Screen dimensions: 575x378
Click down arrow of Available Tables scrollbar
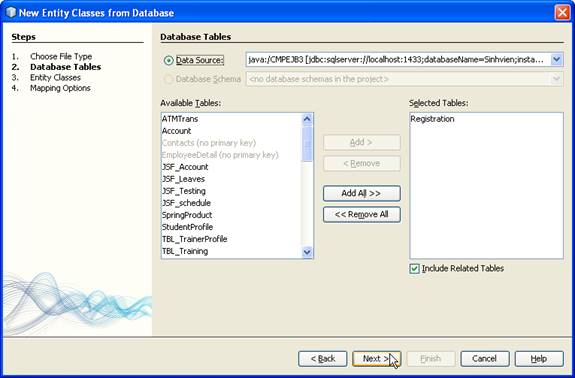[x=307, y=252]
